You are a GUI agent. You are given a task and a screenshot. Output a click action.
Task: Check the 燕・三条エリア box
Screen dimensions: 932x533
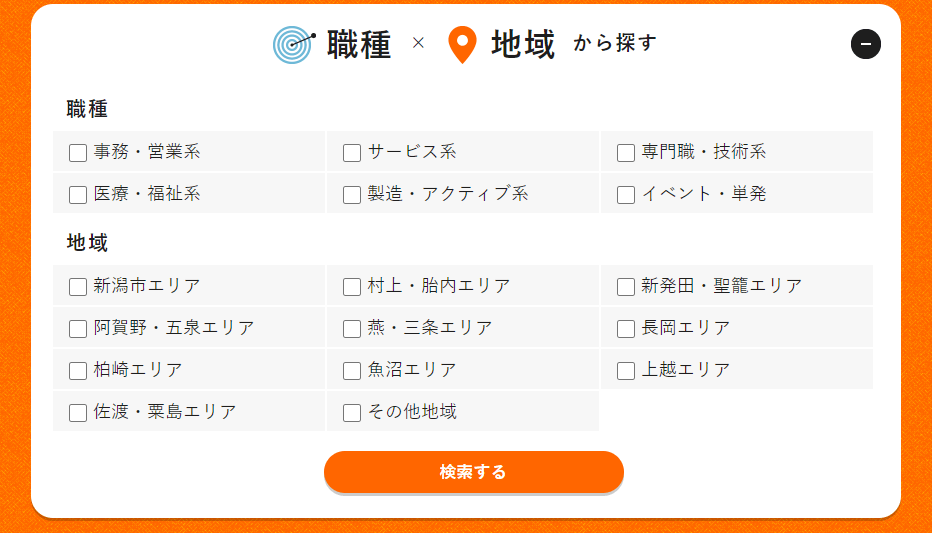(352, 329)
